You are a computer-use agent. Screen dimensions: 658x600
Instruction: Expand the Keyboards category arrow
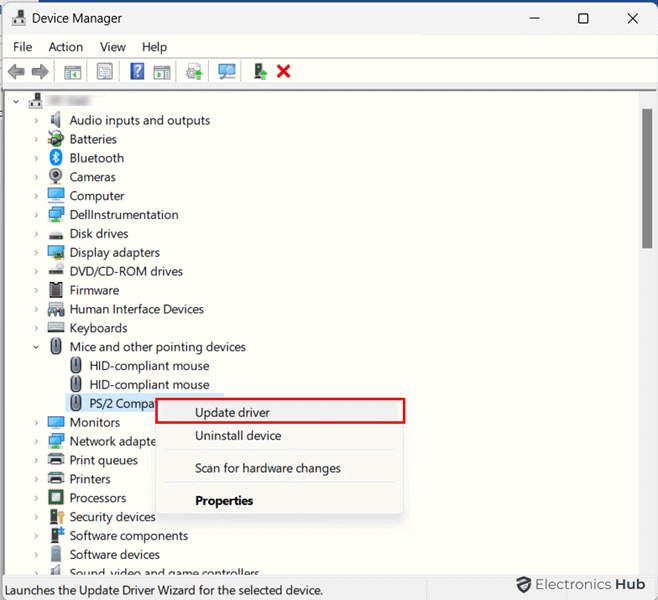pyautogui.click(x=37, y=328)
